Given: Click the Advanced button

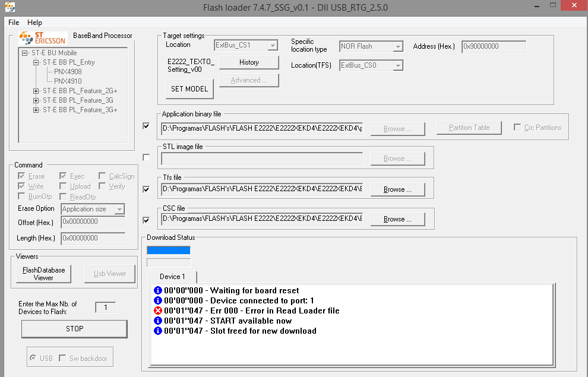Looking at the screenshot, I should click(x=249, y=80).
